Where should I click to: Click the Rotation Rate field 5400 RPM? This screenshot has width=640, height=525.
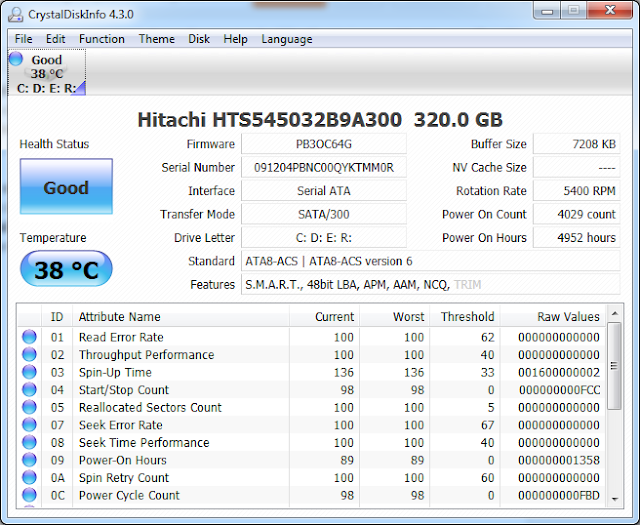tap(576, 191)
